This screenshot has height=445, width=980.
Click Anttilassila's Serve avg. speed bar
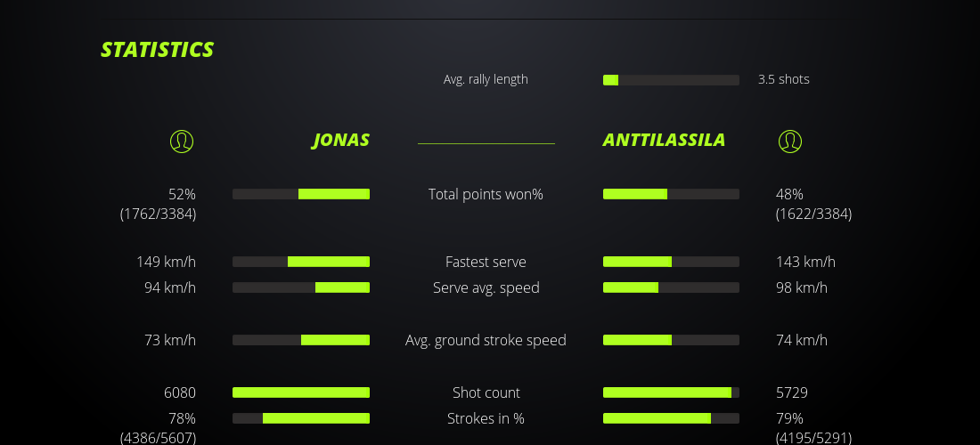coord(671,287)
